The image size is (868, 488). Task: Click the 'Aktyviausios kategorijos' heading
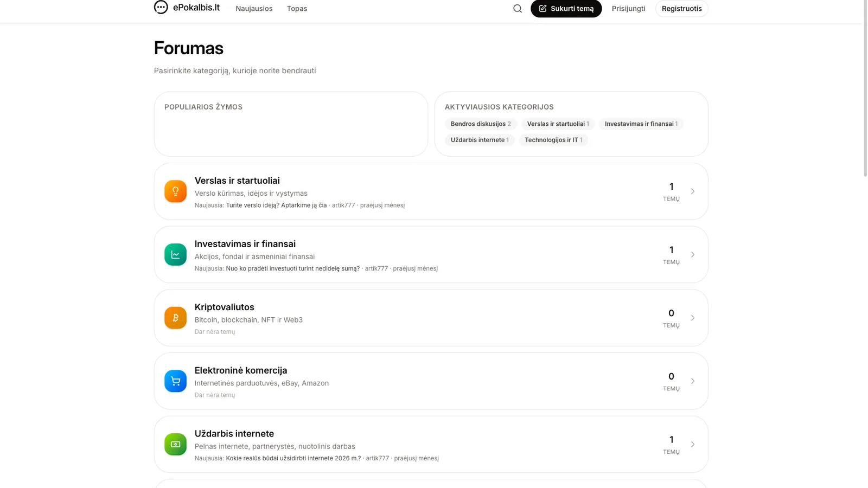(x=499, y=107)
